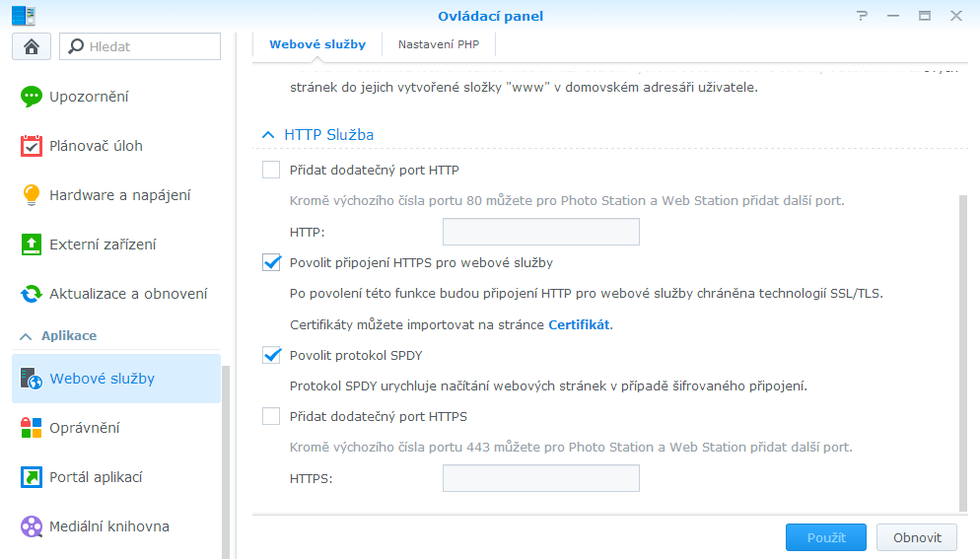Select the Webové služby tab
The image size is (980, 559).
tap(317, 44)
